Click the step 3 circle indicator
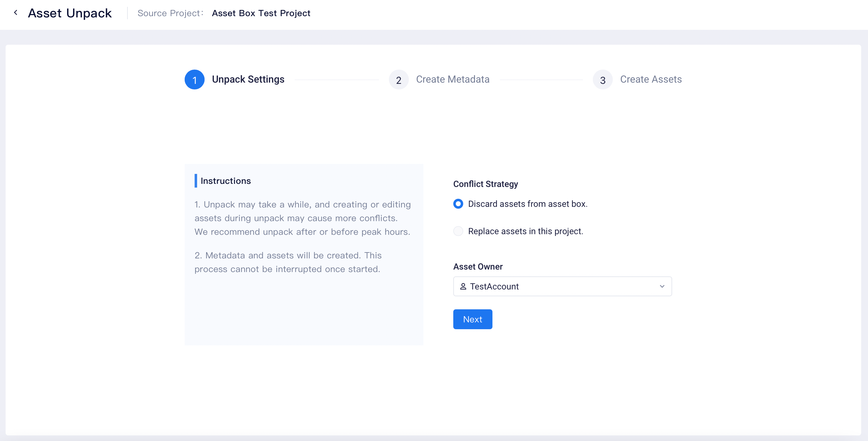Image resolution: width=868 pixels, height=441 pixels. 602,80
